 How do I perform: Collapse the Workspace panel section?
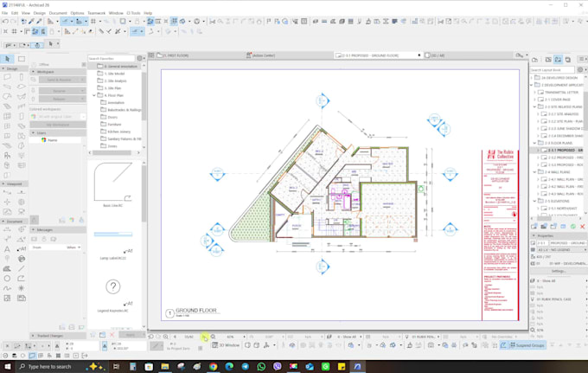pyautogui.click(x=34, y=72)
